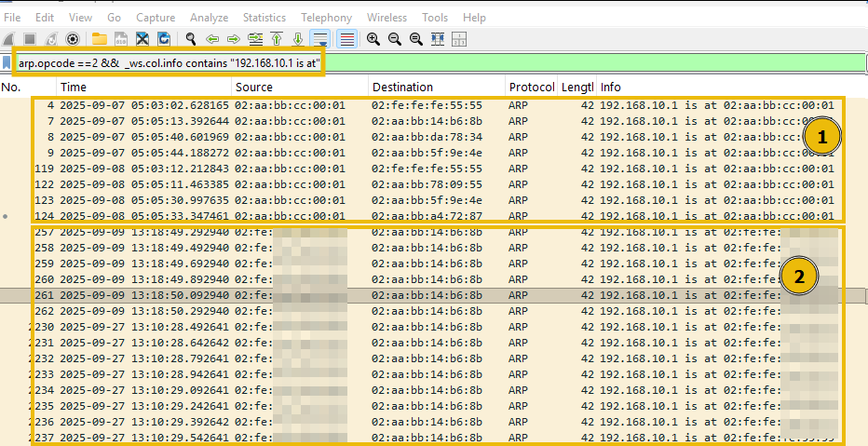Image resolution: width=868 pixels, height=446 pixels.
Task: Sort by the No. column header
Action: [28, 87]
